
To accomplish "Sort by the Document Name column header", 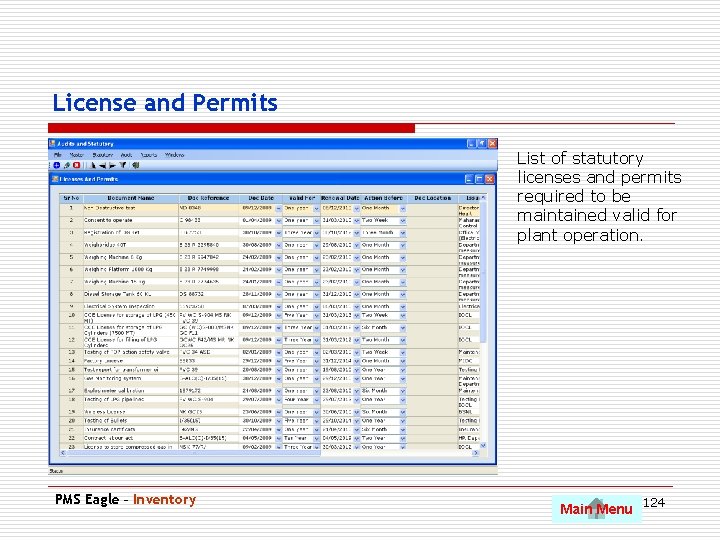I will click(131, 198).
